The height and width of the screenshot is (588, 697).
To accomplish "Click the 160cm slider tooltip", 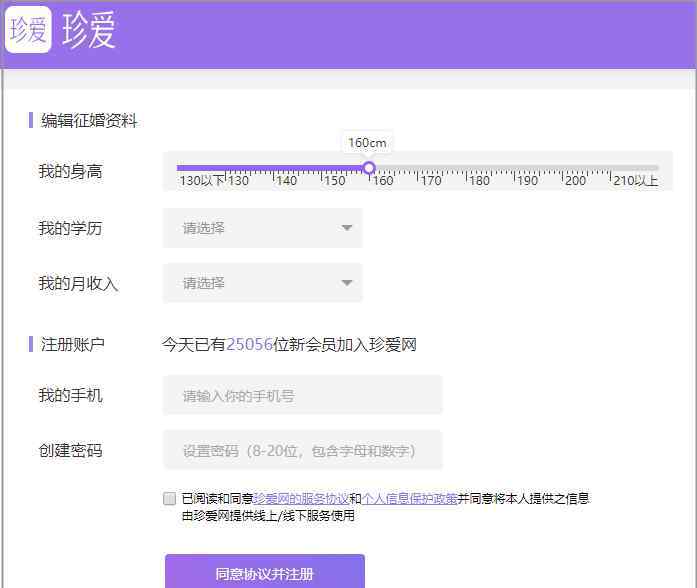I will coord(367,143).
